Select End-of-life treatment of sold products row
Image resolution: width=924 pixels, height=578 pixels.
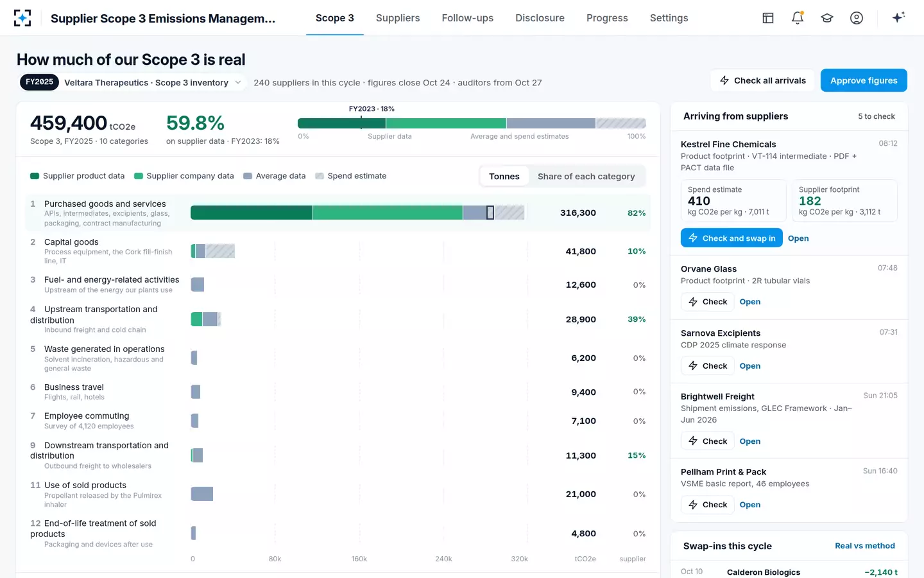338,534
